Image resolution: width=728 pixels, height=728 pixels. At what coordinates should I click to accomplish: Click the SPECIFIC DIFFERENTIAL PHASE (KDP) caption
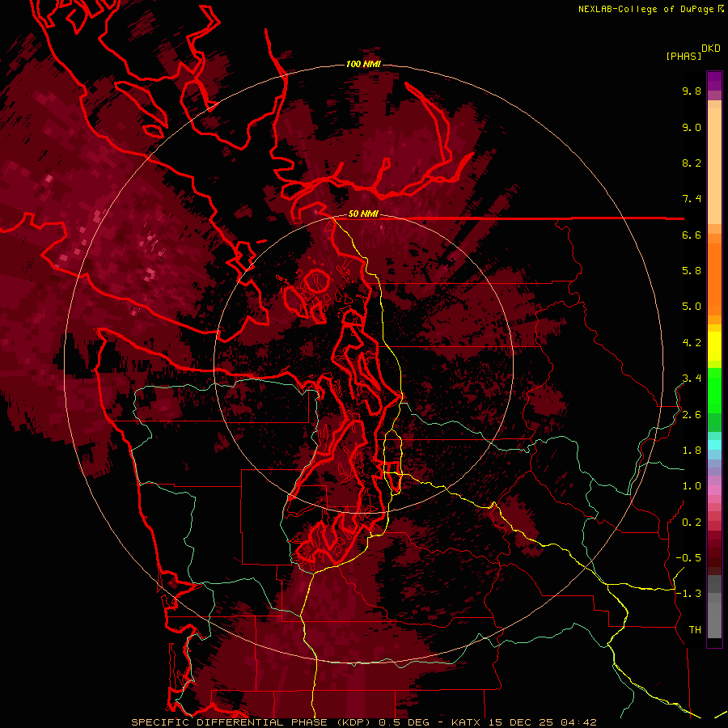[252, 722]
